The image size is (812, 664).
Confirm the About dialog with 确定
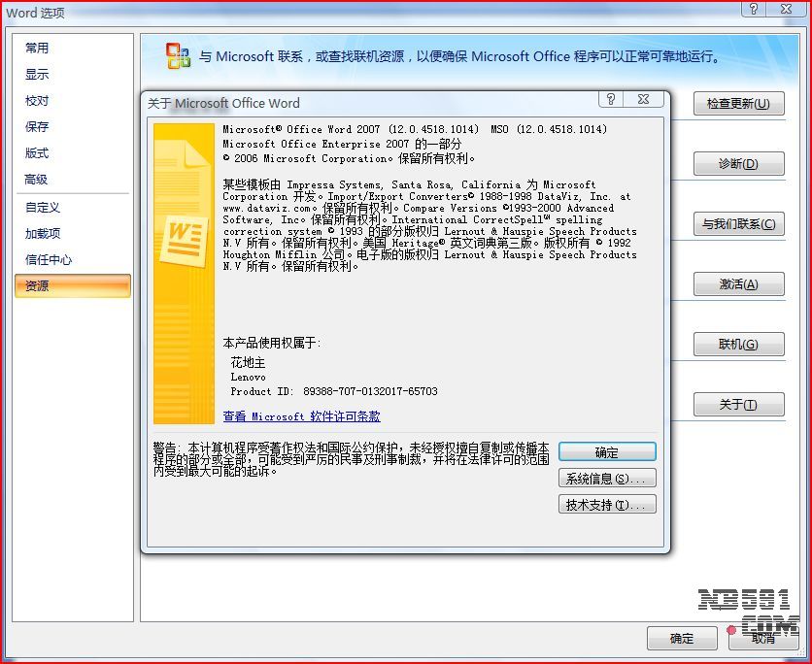[x=607, y=451]
